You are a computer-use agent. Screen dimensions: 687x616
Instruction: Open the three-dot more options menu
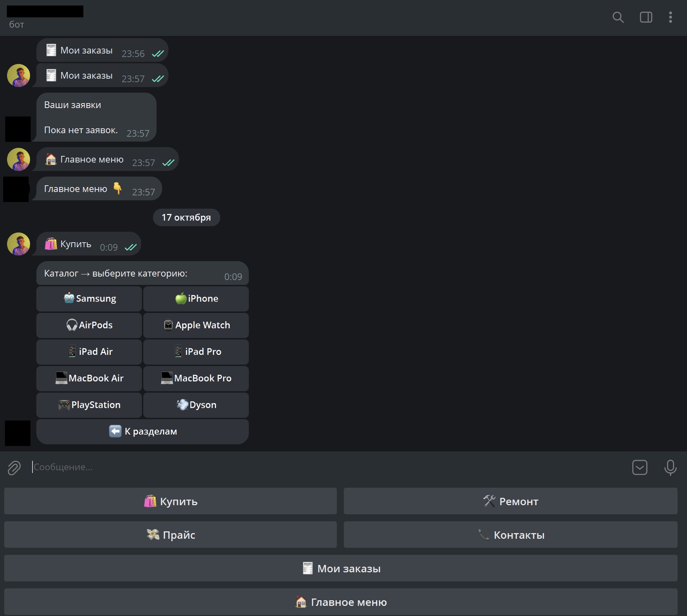click(670, 17)
